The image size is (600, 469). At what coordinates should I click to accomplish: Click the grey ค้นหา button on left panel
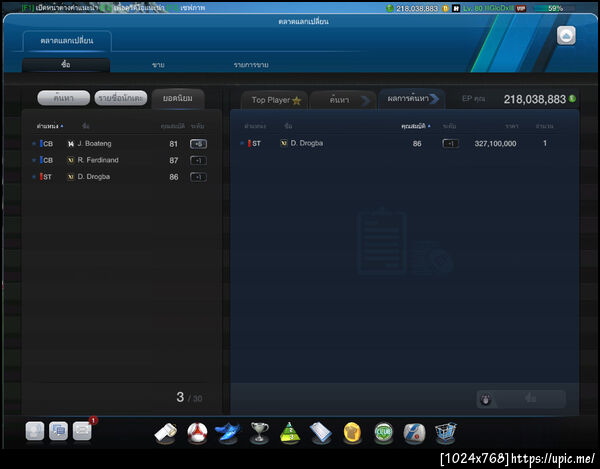64,98
